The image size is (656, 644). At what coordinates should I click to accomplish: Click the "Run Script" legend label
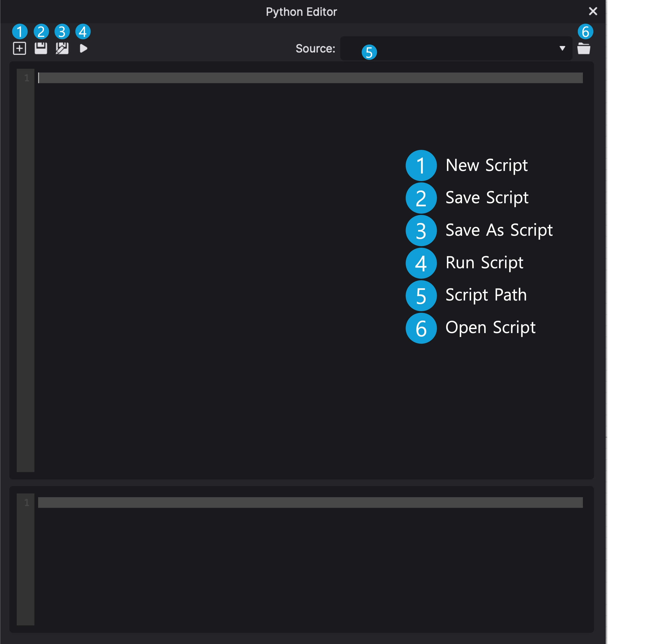[484, 263]
